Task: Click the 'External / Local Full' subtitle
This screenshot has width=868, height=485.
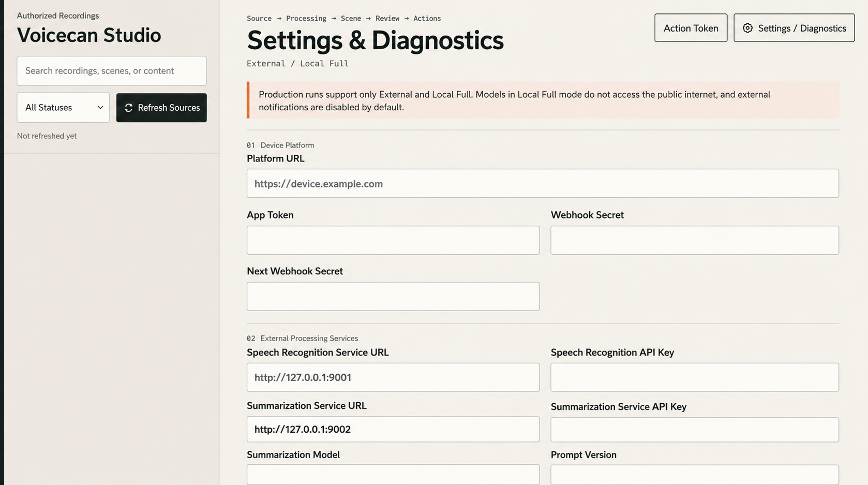Action: coord(297,63)
